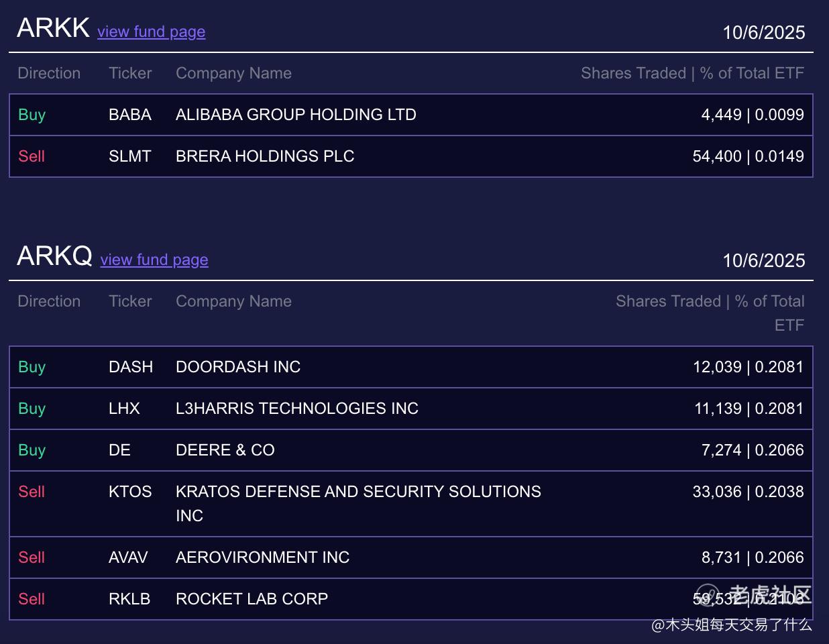Click the ARKQ fund heading
829x644 pixels.
[54, 256]
